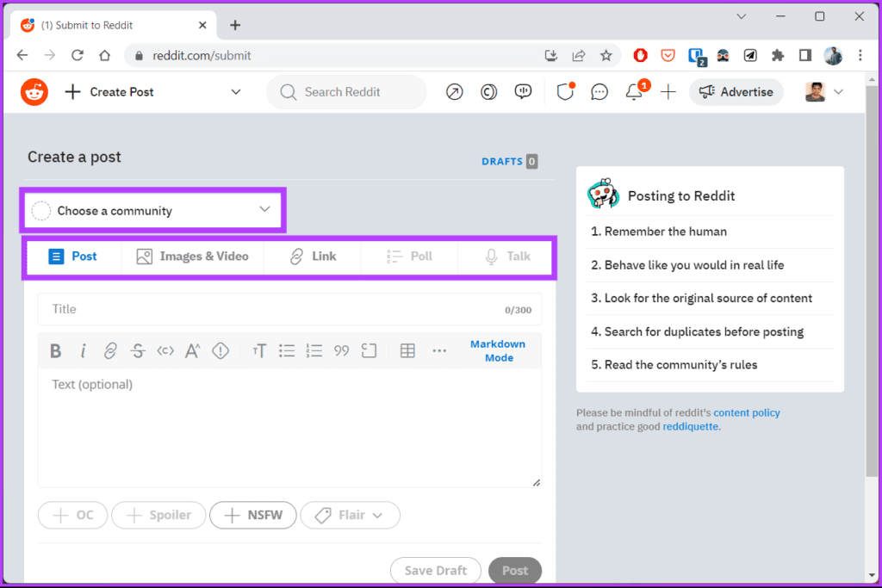
Task: Switch to the Link post tab
Action: tap(312, 257)
